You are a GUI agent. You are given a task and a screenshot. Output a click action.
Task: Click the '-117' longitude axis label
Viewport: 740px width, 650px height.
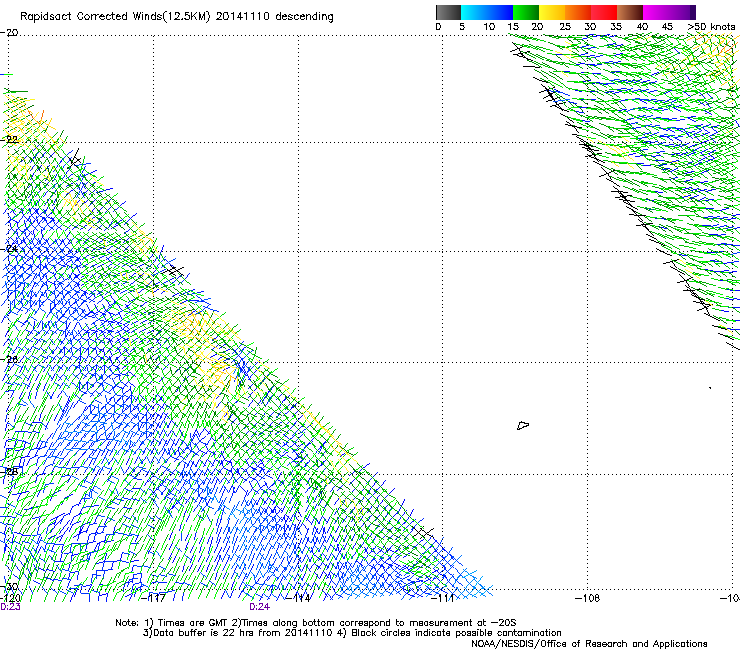(154, 598)
